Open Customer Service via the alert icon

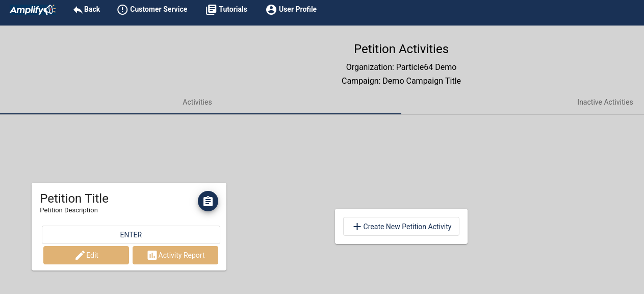122,9
